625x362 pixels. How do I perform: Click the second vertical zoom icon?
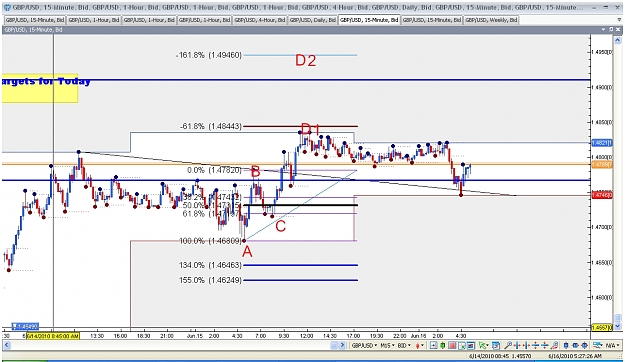click(x=544, y=345)
